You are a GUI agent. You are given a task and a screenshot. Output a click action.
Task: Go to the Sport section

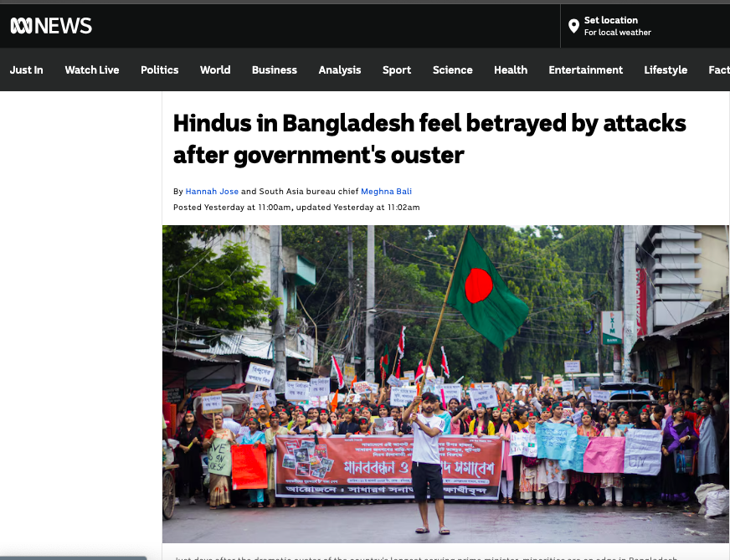pos(397,69)
